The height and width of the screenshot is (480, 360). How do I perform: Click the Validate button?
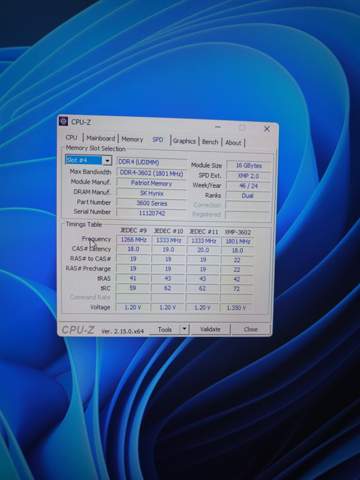[210, 329]
